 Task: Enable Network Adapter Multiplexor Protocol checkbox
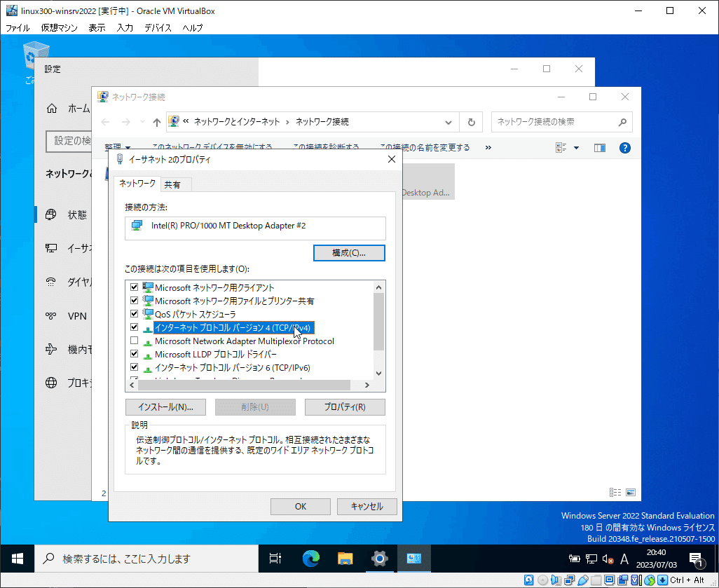(x=134, y=341)
